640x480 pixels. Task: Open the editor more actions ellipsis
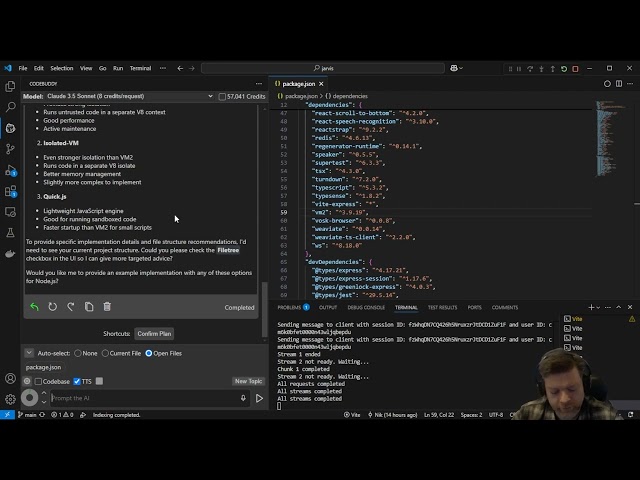point(630,84)
